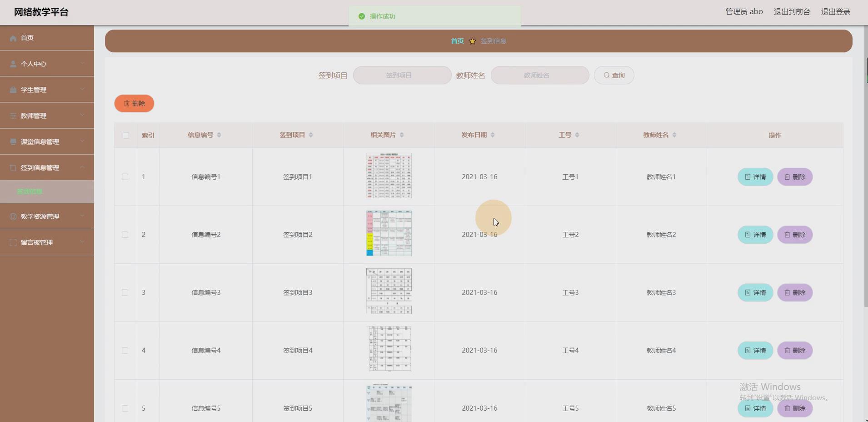Open 课堂信息管理 via its sidebar icon
The height and width of the screenshot is (422, 868).
(12, 141)
